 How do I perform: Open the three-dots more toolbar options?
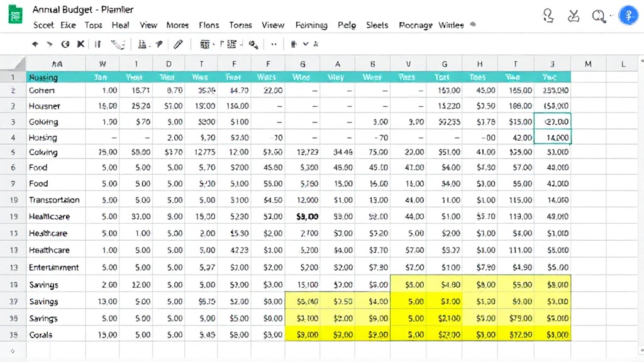pyautogui.click(x=274, y=44)
